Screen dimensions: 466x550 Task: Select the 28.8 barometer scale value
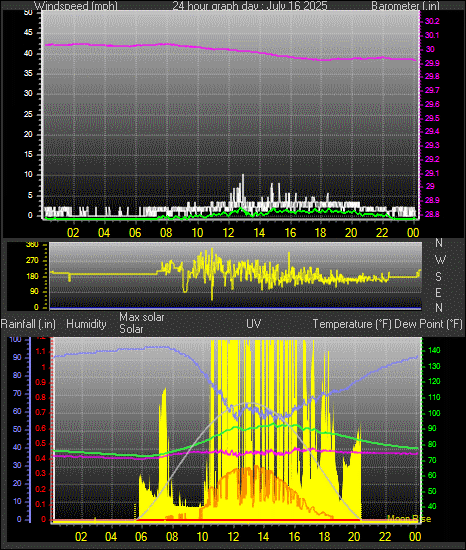432,214
